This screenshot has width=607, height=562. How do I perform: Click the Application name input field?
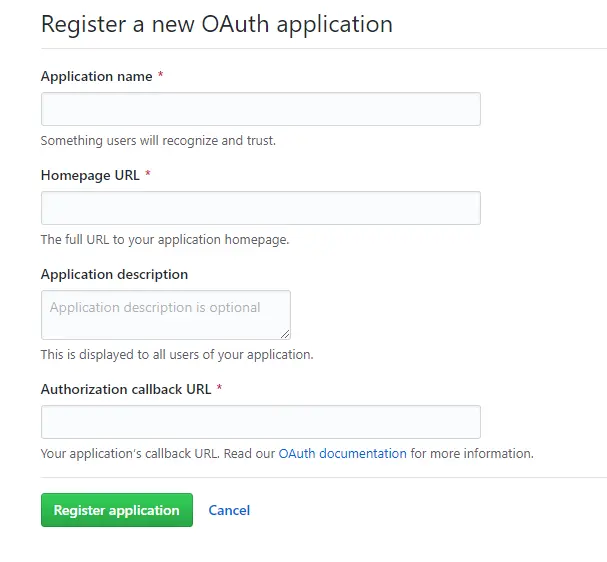click(x=260, y=109)
